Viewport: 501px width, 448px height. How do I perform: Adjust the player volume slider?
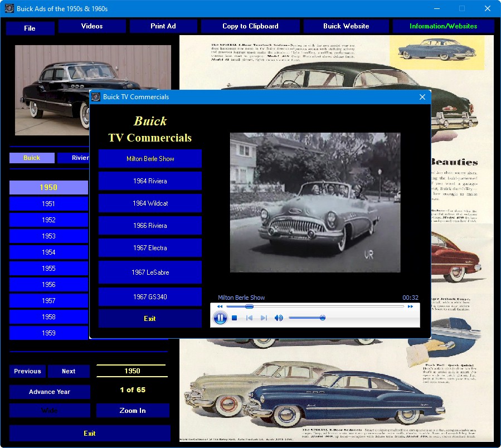pos(322,318)
